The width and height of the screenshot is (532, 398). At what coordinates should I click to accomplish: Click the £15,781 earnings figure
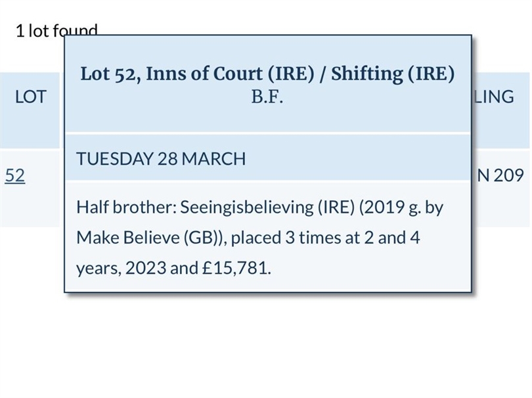coord(236,268)
